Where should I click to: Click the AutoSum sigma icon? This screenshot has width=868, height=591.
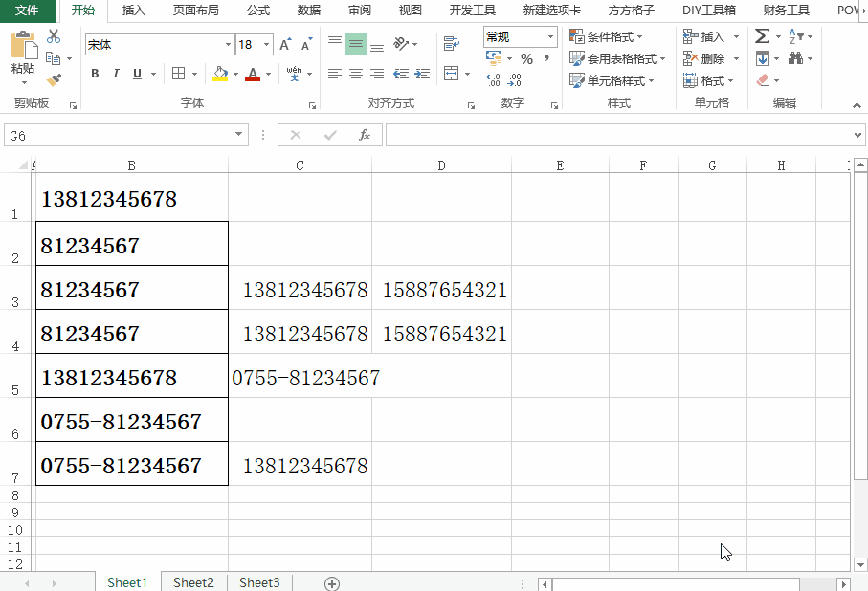click(x=762, y=36)
